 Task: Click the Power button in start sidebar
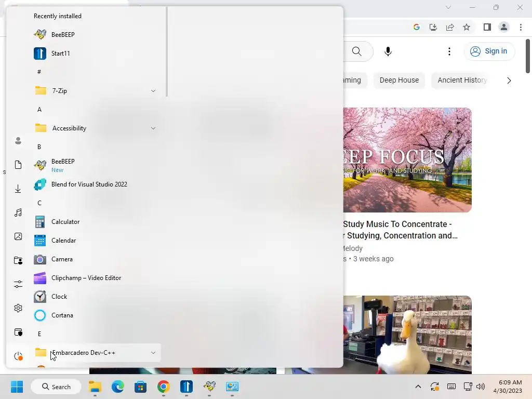(x=18, y=356)
